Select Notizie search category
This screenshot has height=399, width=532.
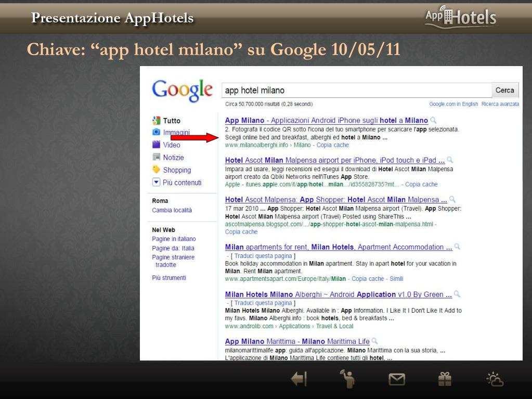coord(173,158)
